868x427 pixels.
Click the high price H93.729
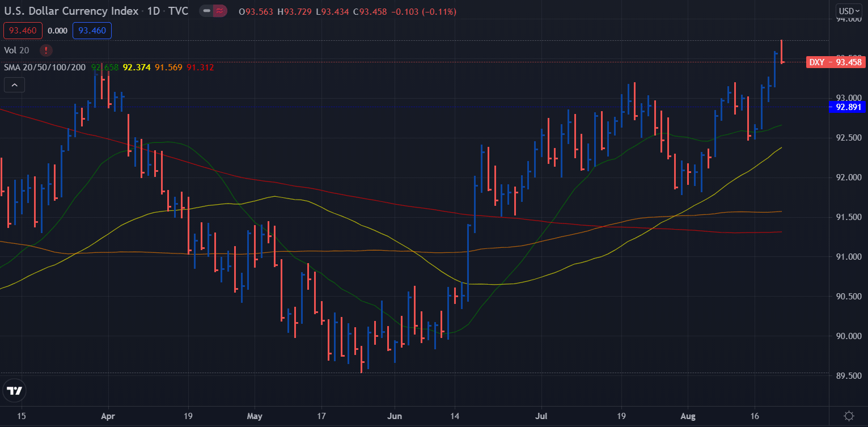coord(295,12)
